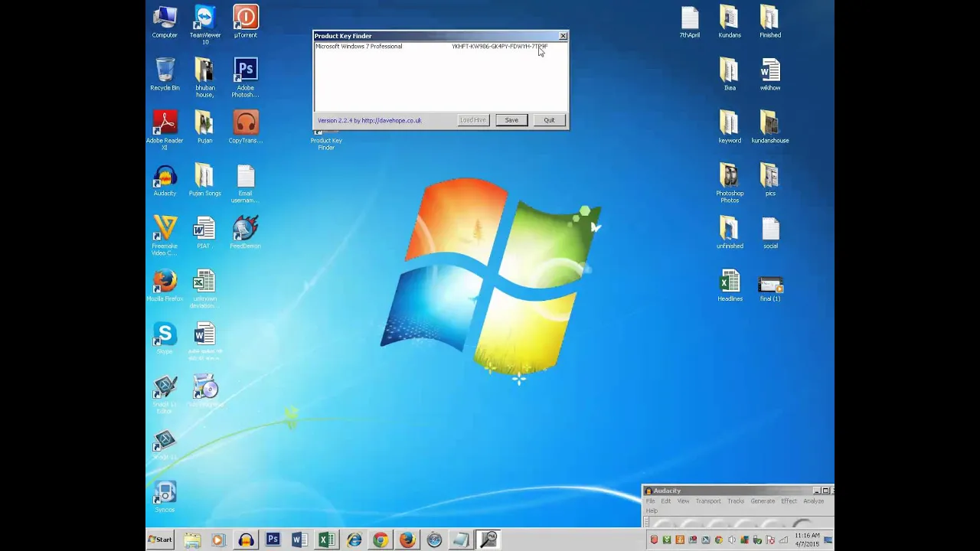Open the Tracks menu in Audacity
The image size is (980, 551).
(x=736, y=501)
